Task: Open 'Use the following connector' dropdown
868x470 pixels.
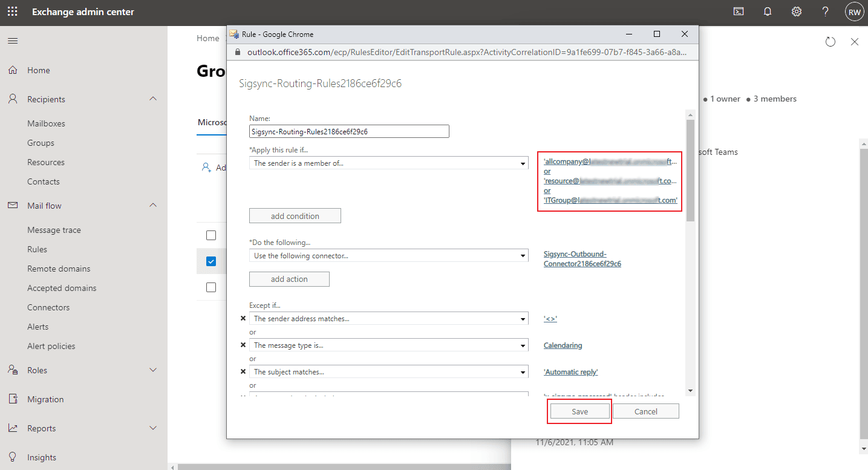Action: click(x=388, y=256)
